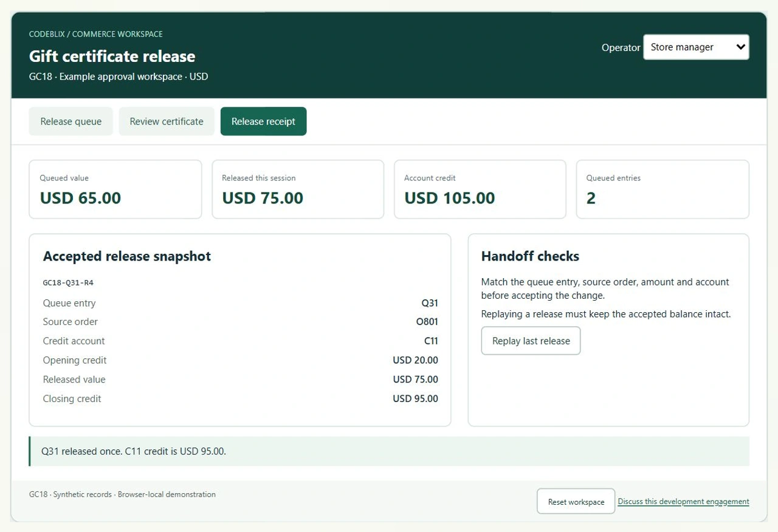Viewport: 778px width, 532px height.
Task: Click the Queued value USD 65.00 amount
Action: click(x=80, y=198)
